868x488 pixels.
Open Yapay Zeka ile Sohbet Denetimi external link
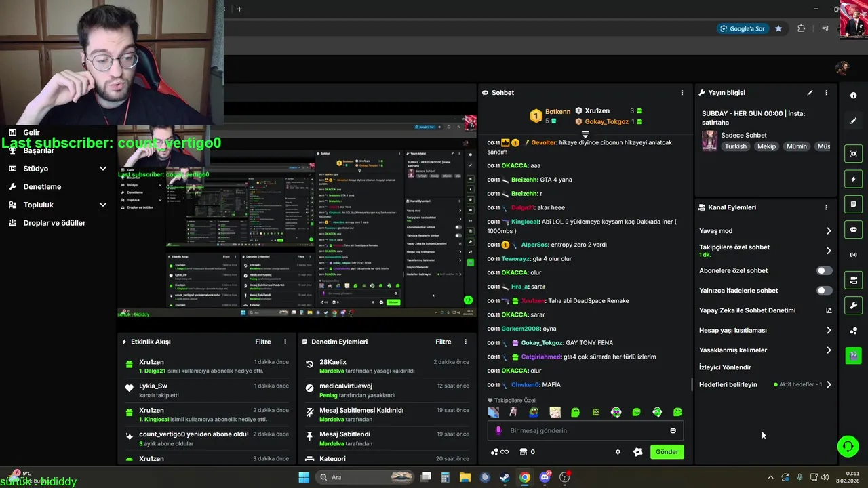[829, 310]
